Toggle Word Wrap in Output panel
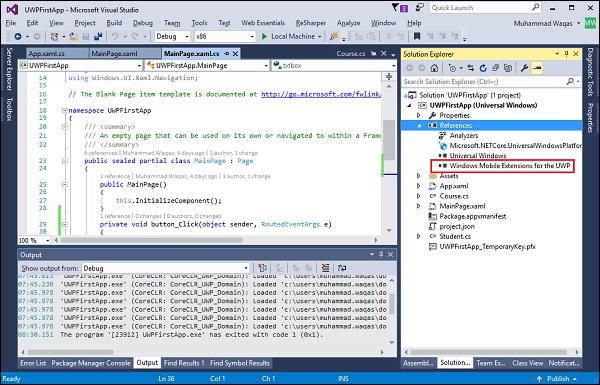 pos(342,268)
